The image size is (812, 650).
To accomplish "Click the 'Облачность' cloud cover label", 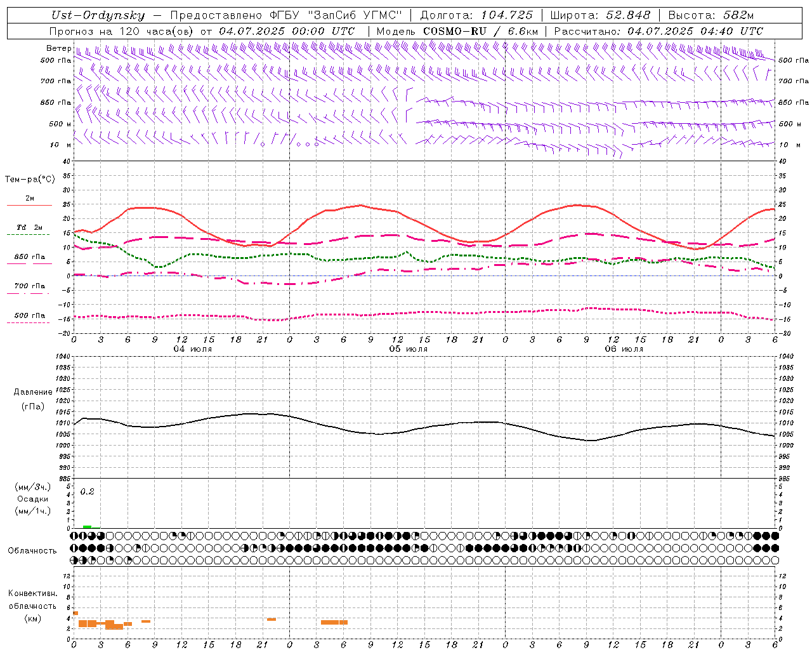I will [x=32, y=551].
